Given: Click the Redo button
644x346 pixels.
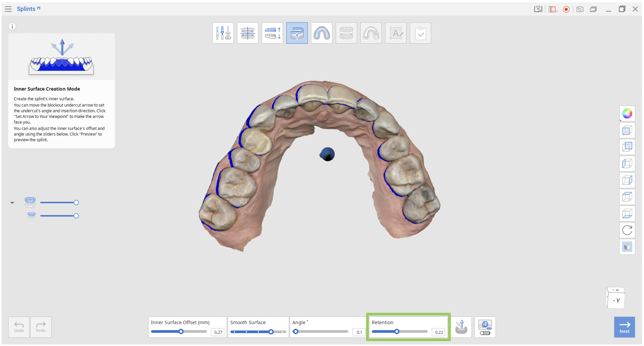Looking at the screenshot, I should (x=41, y=327).
